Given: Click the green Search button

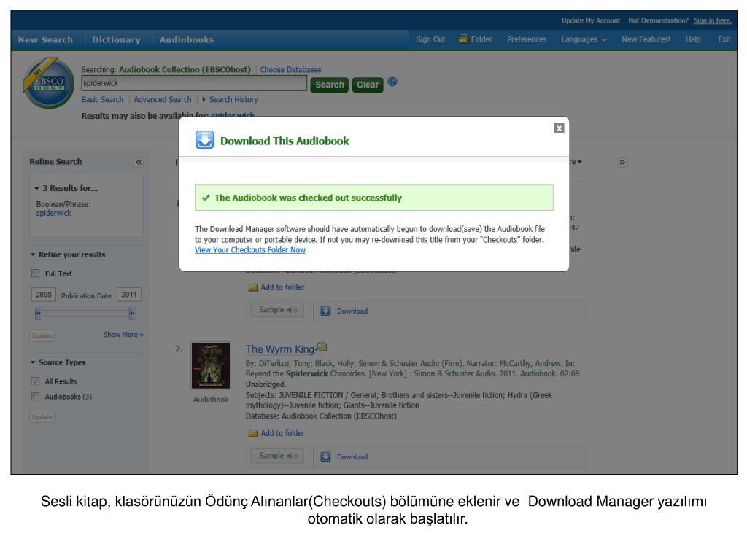Looking at the screenshot, I should pyautogui.click(x=329, y=85).
